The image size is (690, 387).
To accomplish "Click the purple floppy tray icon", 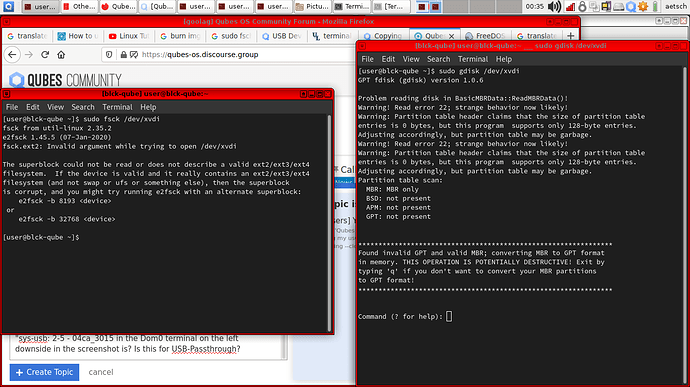I will coord(606,6).
